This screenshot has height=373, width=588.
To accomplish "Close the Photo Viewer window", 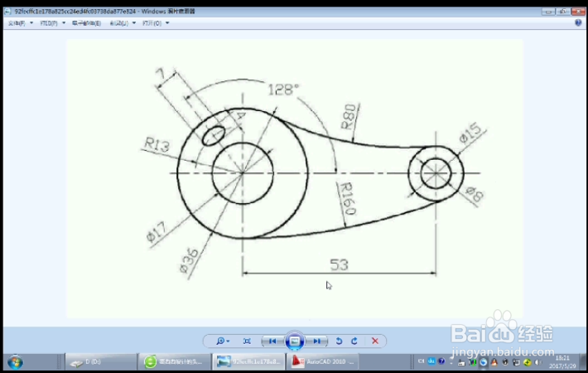I will (578, 12).
